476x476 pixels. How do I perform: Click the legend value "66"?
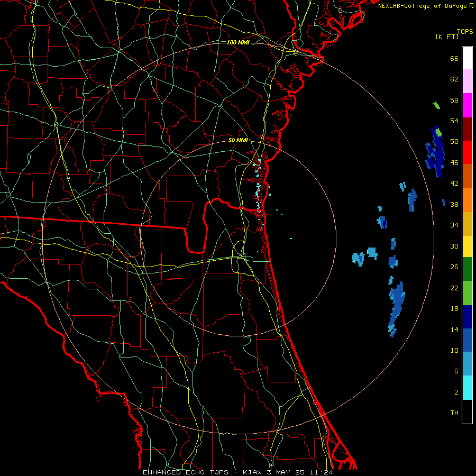tap(454, 59)
